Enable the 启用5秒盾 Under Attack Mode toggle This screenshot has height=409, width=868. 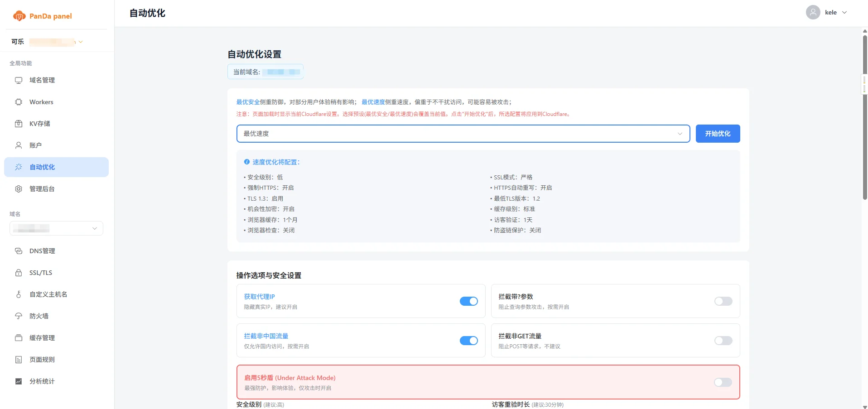coord(723,382)
